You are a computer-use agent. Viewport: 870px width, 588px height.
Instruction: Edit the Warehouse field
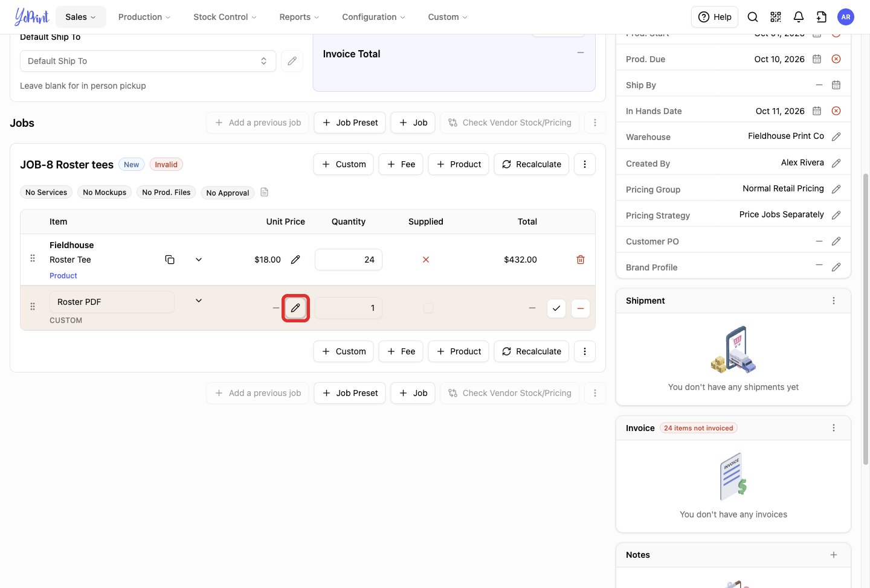tap(836, 137)
